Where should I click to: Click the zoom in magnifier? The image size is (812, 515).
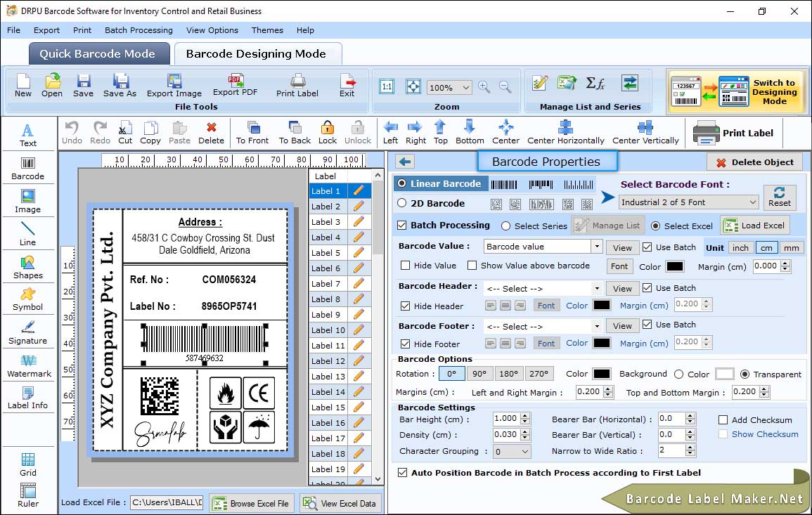[484, 86]
